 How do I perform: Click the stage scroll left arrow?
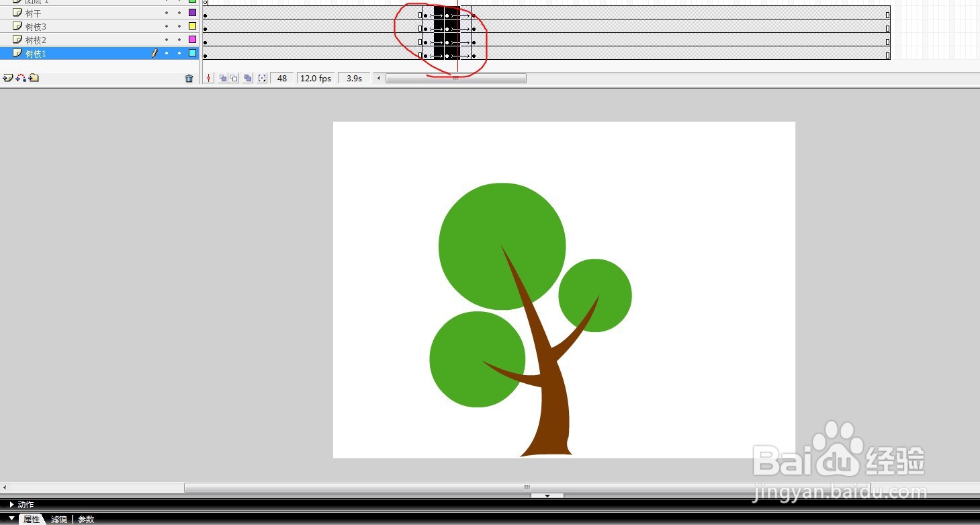tap(4, 487)
